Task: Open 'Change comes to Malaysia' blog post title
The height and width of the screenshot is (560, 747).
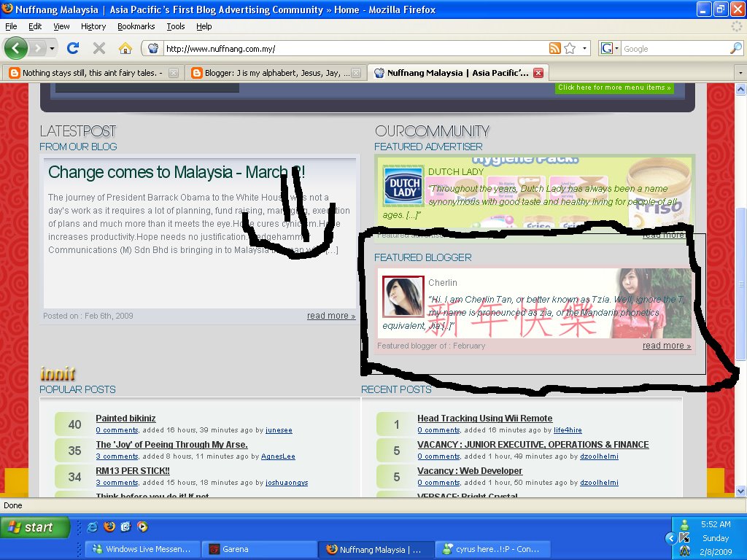Action: coord(177,172)
